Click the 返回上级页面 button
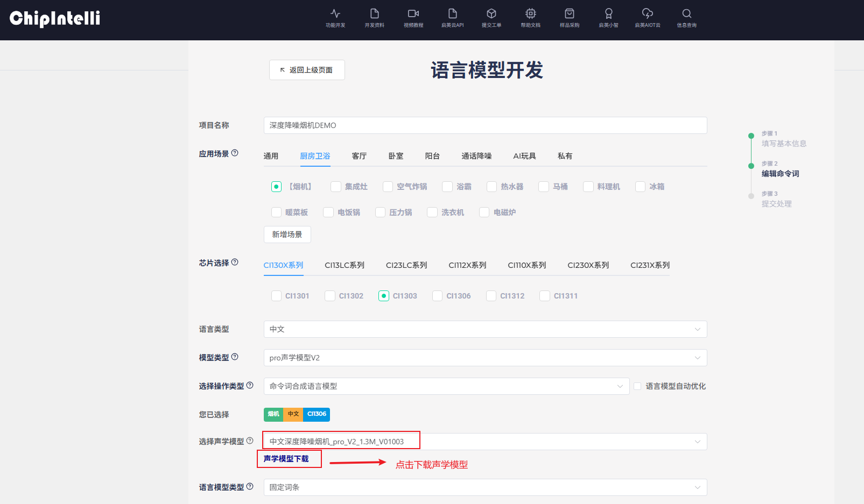This screenshot has height=504, width=864. (x=307, y=70)
